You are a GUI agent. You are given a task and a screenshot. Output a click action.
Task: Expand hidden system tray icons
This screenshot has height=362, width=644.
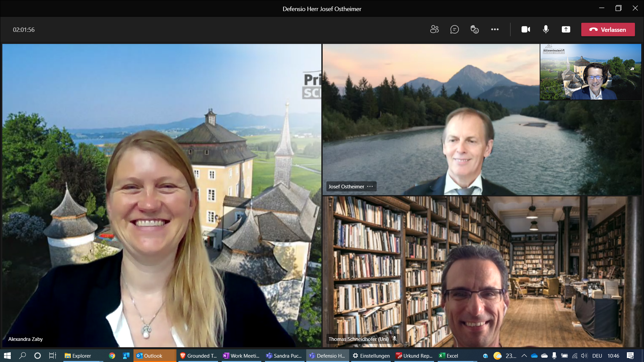click(x=524, y=356)
